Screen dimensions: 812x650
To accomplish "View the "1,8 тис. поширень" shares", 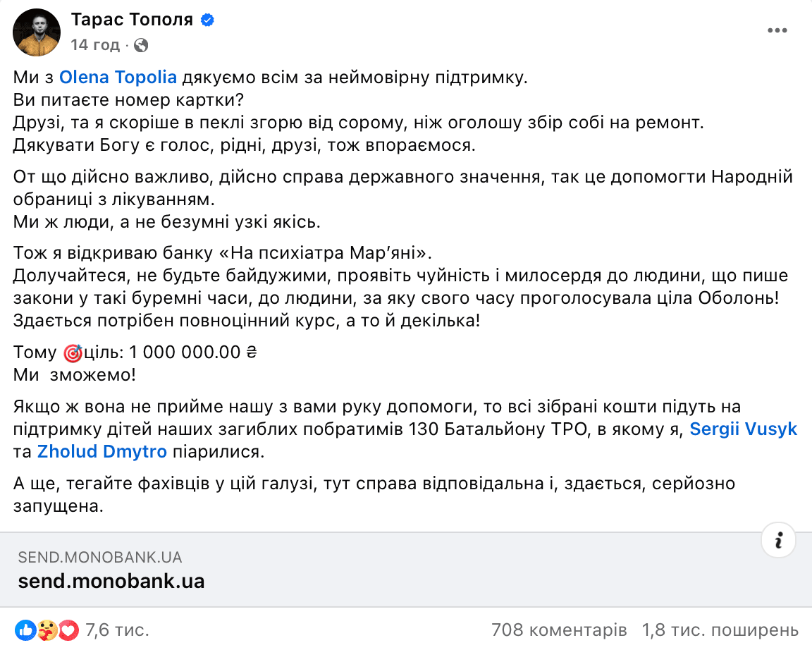I will coord(720,629).
